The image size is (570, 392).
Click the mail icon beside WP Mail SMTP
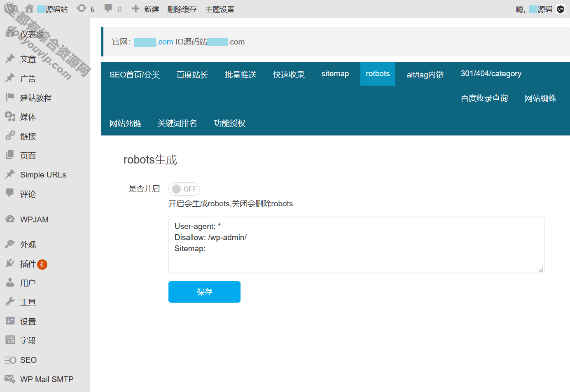10,379
